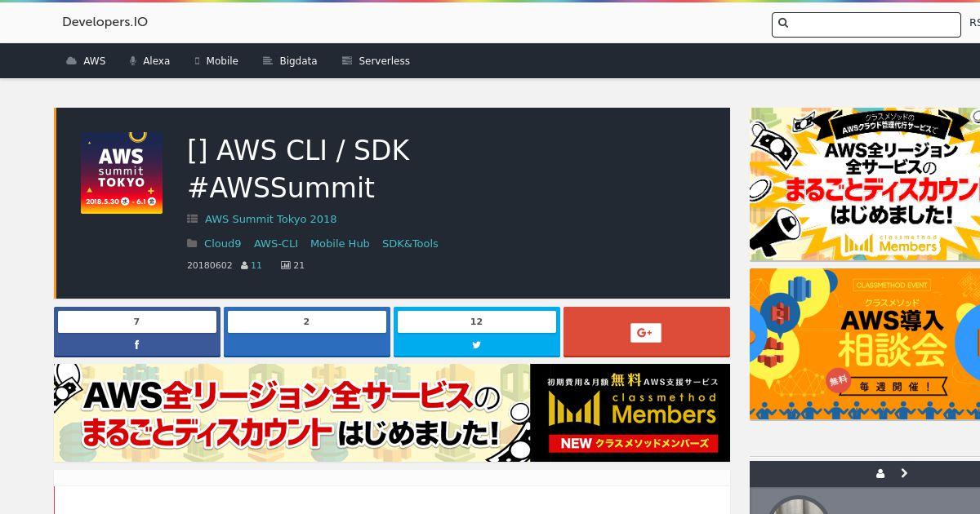The height and width of the screenshot is (514, 980).
Task: Click the blue share button with count 2
Action: (307, 332)
